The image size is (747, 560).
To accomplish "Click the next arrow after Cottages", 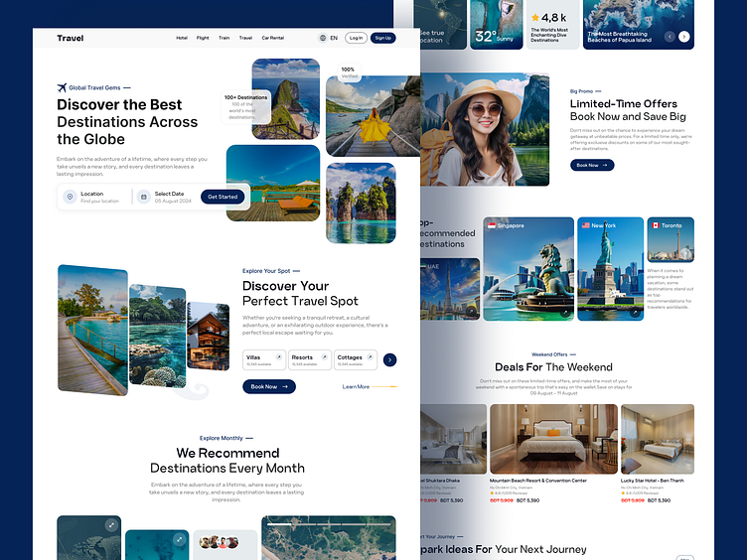I will pos(389,360).
